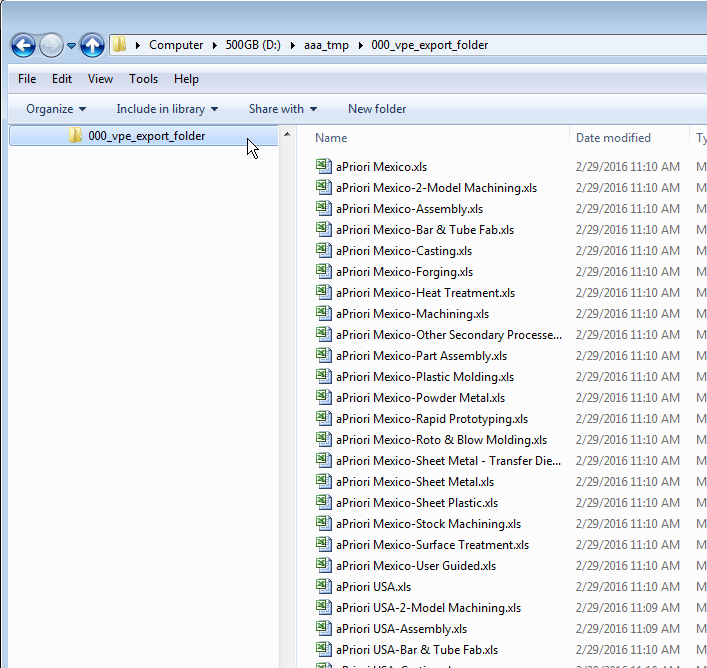This screenshot has height=668, width=707.
Task: Select file name aPriori Mexico-Forging.xls
Action: point(404,272)
